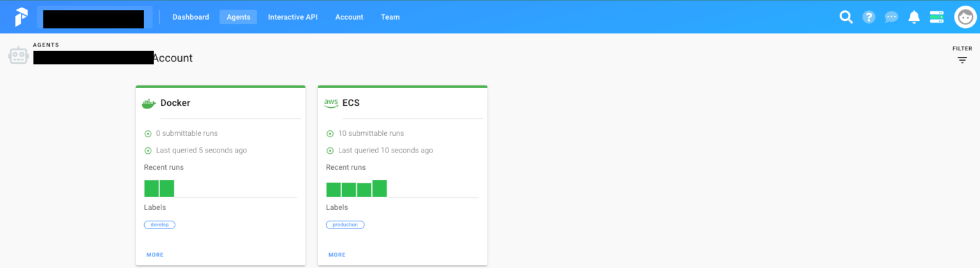Click the green server status icon
Viewport: 980px width, 268px height.
(936, 17)
